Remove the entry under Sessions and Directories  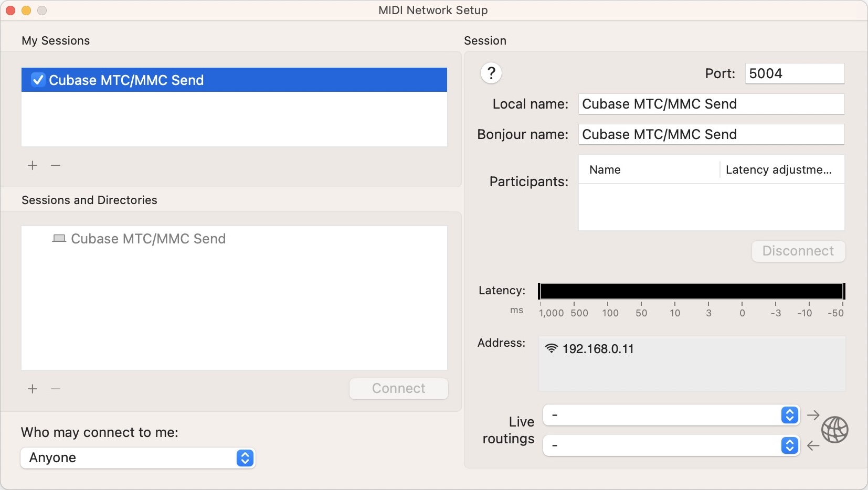pyautogui.click(x=56, y=389)
